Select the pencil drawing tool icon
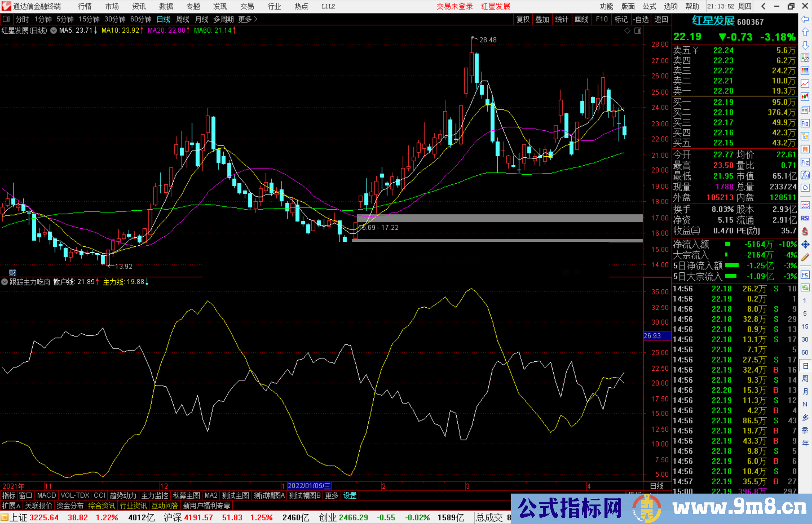The height and width of the screenshot is (524, 812). tap(805, 258)
